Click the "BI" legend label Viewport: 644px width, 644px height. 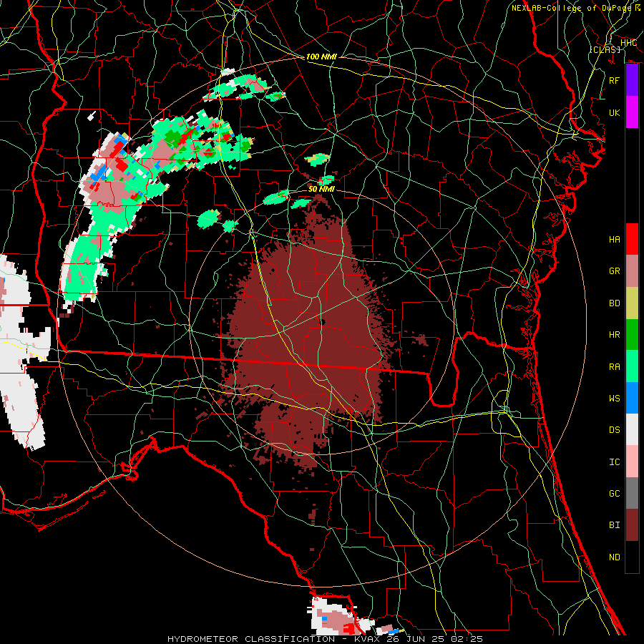point(614,525)
